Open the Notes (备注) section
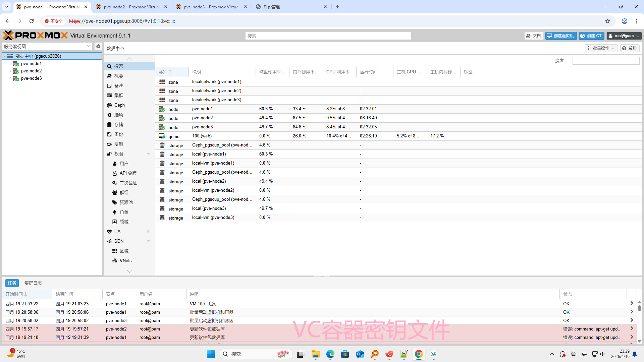Screen dimensions: 644x362 tap(119, 85)
